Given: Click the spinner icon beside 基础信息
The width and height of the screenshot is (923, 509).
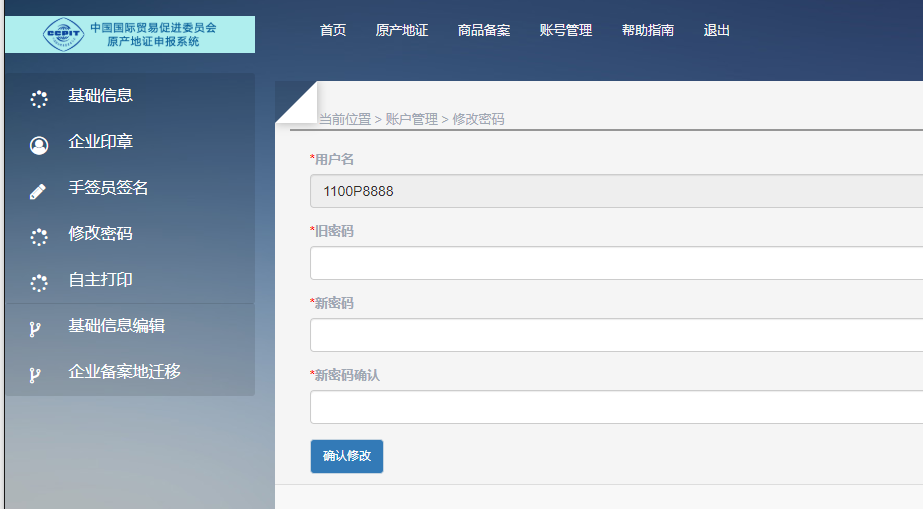Looking at the screenshot, I should pos(39,99).
